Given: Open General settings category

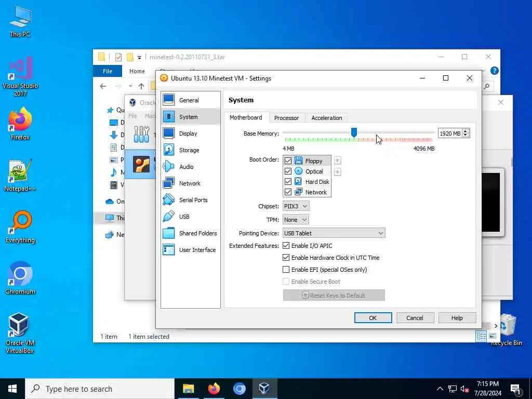Looking at the screenshot, I should 190,100.
